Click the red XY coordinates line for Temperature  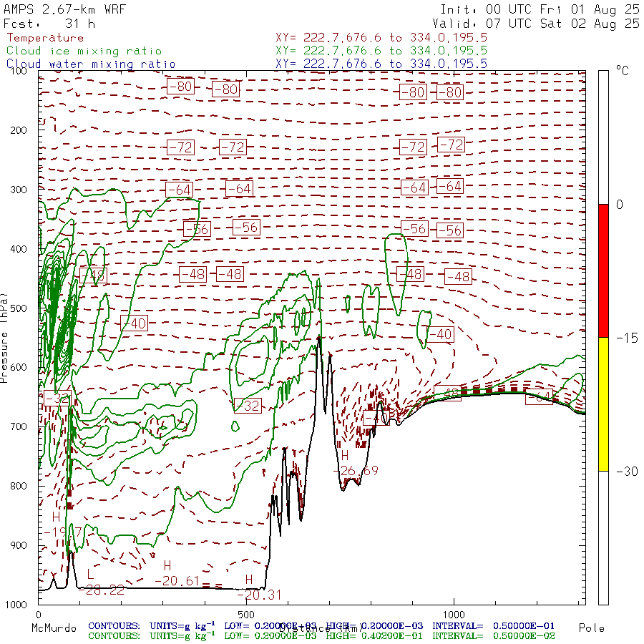coord(381,38)
